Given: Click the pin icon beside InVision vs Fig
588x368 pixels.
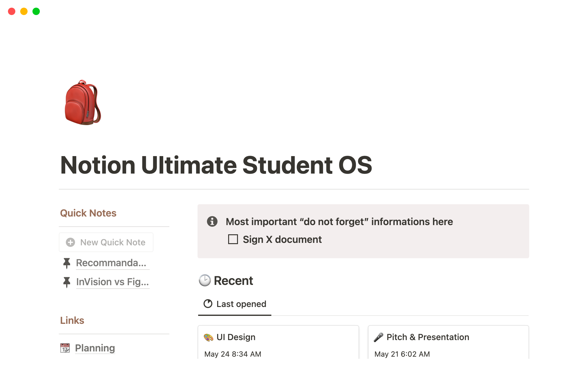Looking at the screenshot, I should 66,282.
